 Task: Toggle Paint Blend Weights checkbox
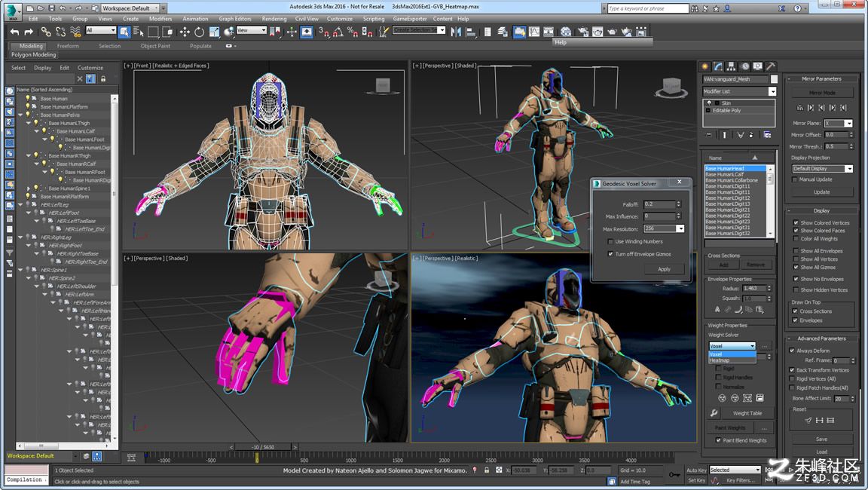coord(718,440)
